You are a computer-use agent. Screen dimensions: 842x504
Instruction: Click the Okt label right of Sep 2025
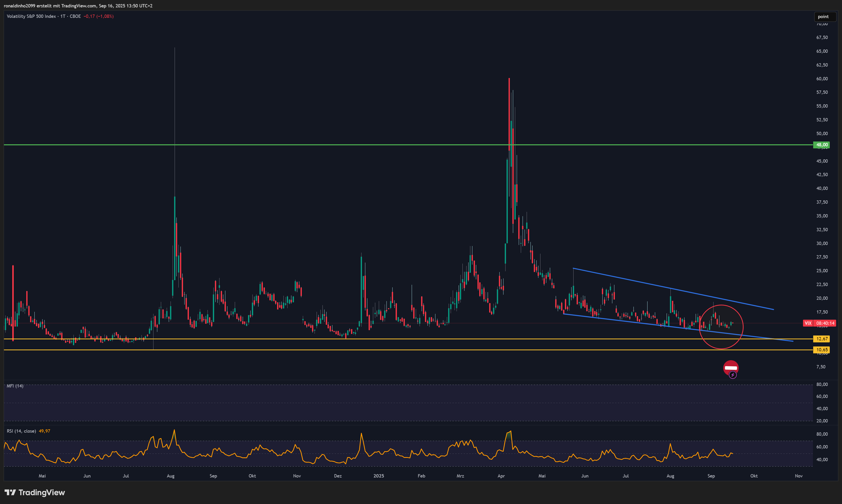click(x=754, y=476)
